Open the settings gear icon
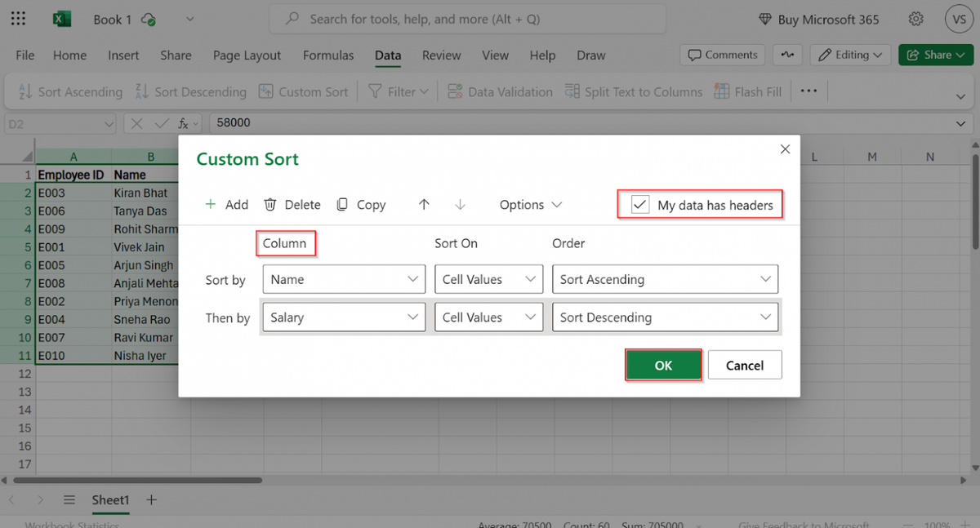Image resolution: width=980 pixels, height=528 pixels. coord(916,19)
